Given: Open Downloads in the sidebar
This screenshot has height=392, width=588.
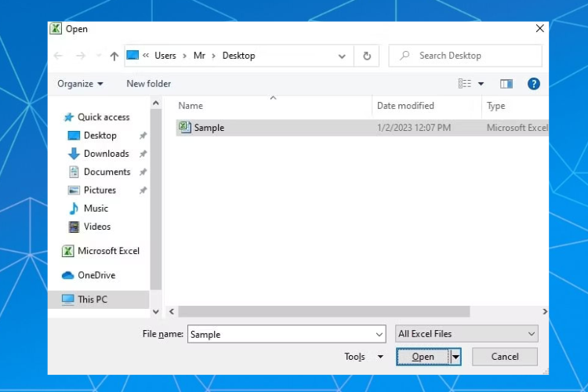Looking at the screenshot, I should pyautogui.click(x=106, y=154).
